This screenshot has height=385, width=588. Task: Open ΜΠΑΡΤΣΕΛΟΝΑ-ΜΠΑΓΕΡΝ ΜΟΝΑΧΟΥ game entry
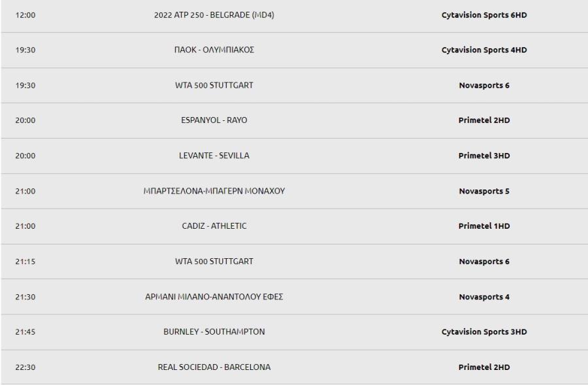point(214,191)
